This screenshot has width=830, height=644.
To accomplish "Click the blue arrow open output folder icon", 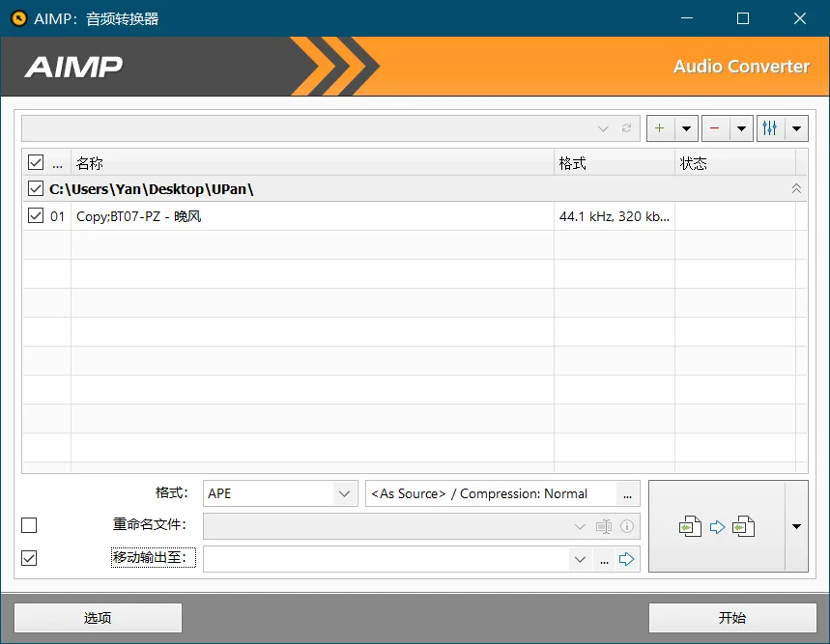I will (x=627, y=559).
